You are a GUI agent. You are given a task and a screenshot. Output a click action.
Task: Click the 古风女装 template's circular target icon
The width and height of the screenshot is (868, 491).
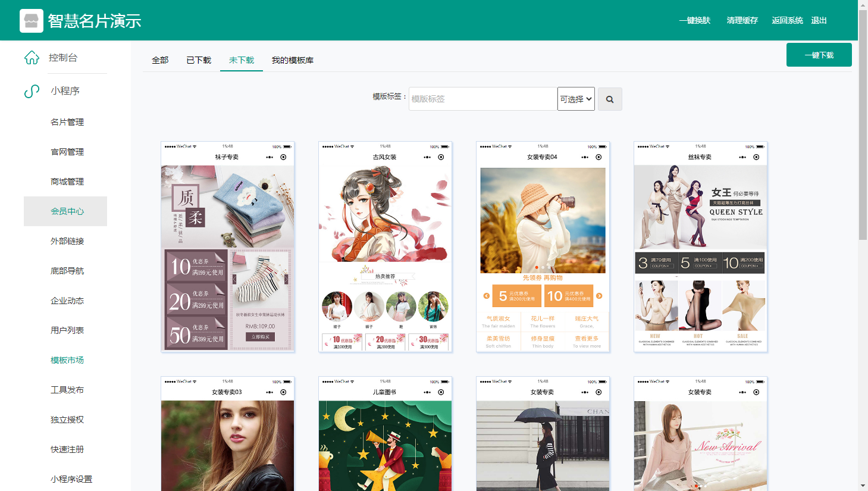(441, 157)
